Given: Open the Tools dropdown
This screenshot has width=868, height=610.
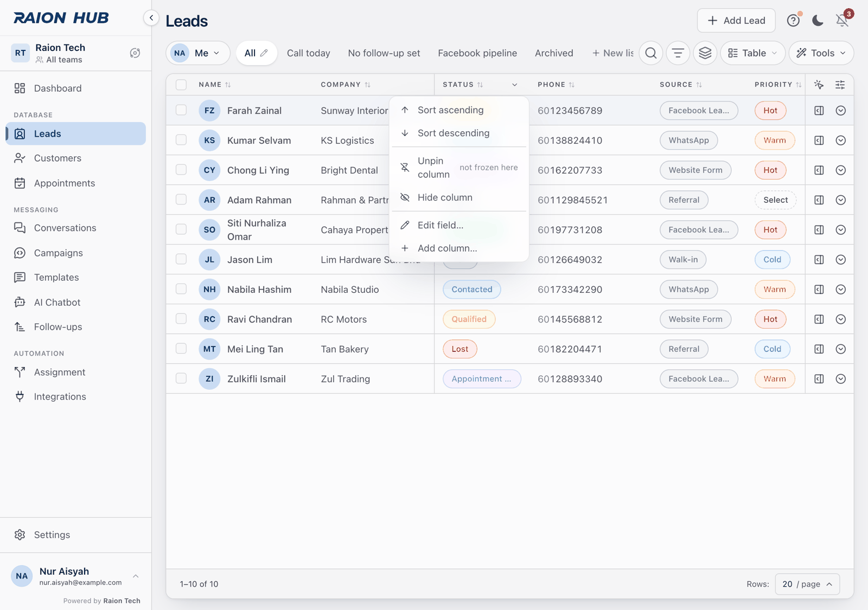Looking at the screenshot, I should point(821,53).
